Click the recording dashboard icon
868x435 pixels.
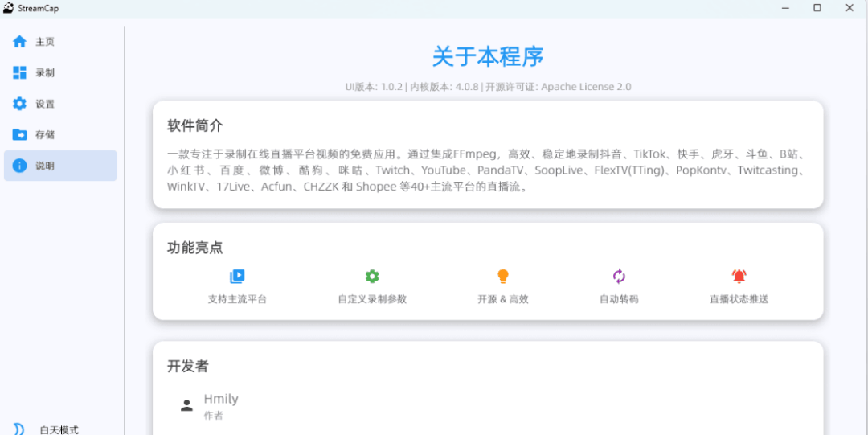(x=20, y=73)
